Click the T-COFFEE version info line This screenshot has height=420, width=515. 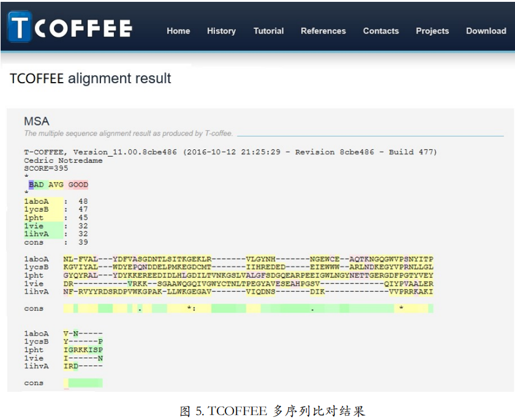click(x=230, y=152)
